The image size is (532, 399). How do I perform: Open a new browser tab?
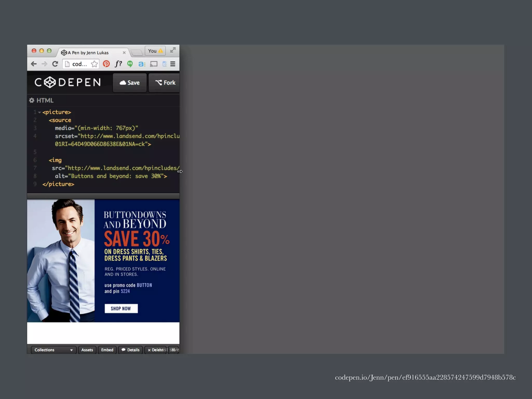[137, 53]
